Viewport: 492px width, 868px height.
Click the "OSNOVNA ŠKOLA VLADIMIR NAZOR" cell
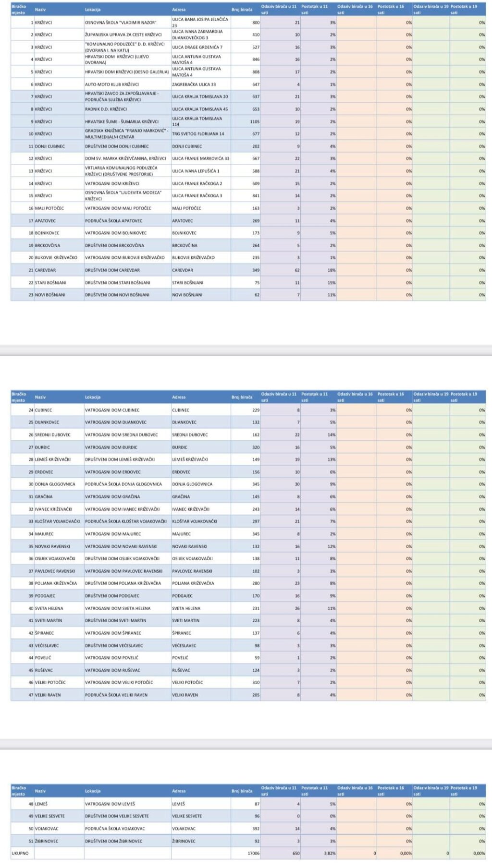click(x=121, y=23)
